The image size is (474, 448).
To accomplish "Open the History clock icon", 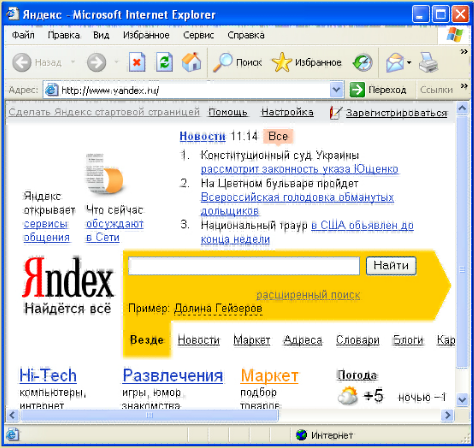I will (363, 63).
